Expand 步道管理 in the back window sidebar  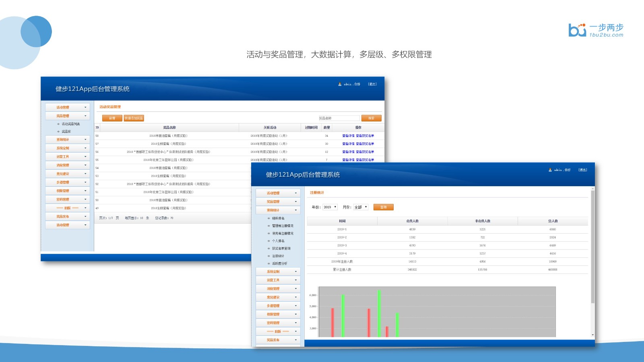point(68,182)
